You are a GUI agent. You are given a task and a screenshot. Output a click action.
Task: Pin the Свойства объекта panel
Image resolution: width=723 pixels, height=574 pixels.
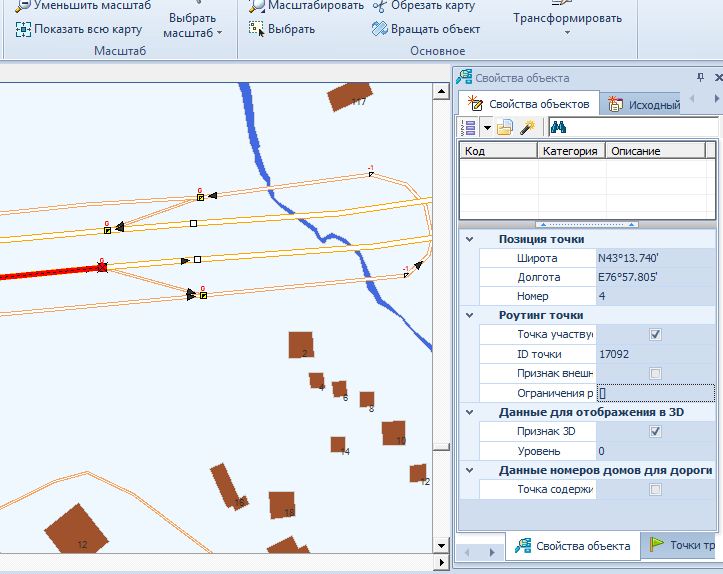[700, 77]
